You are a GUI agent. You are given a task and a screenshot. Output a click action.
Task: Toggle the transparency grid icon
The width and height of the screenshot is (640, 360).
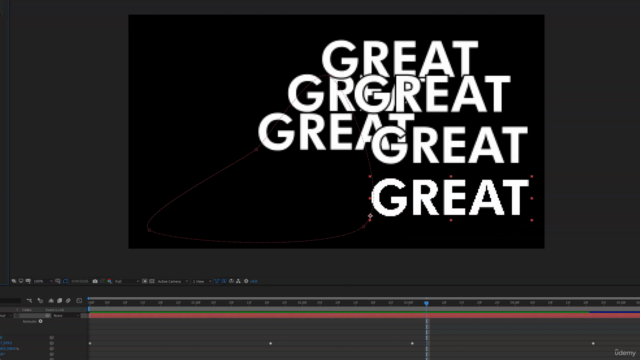tap(151, 281)
